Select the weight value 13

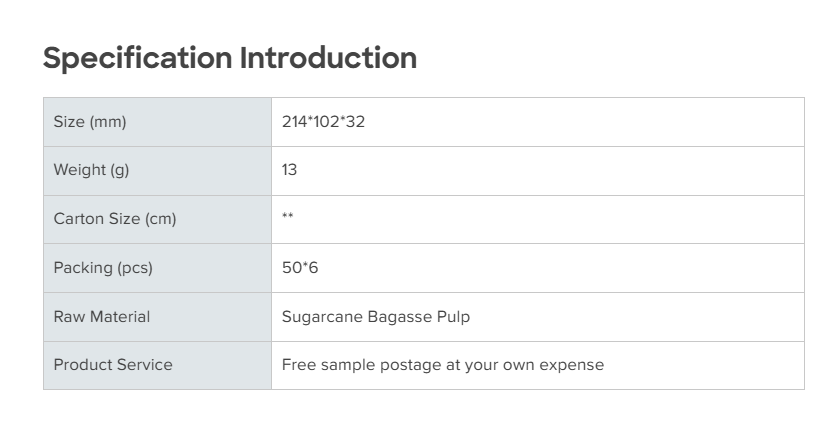[289, 170]
